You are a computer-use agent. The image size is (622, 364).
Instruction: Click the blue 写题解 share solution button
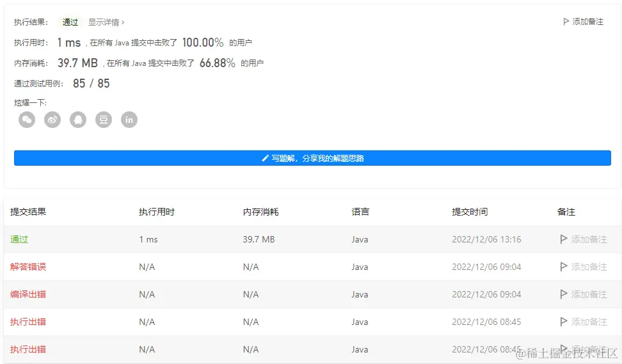point(312,158)
